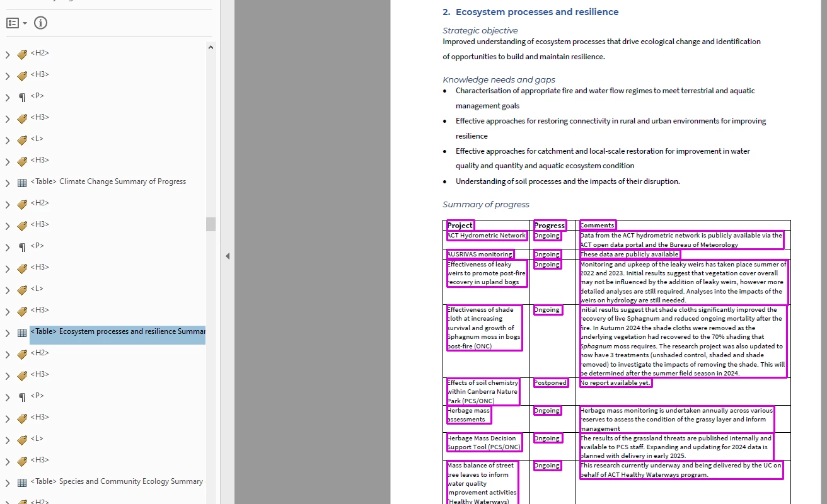This screenshot has width=827, height=504.
Task: Click the P paragraph icon above the Climate Change table
Action: [22, 97]
